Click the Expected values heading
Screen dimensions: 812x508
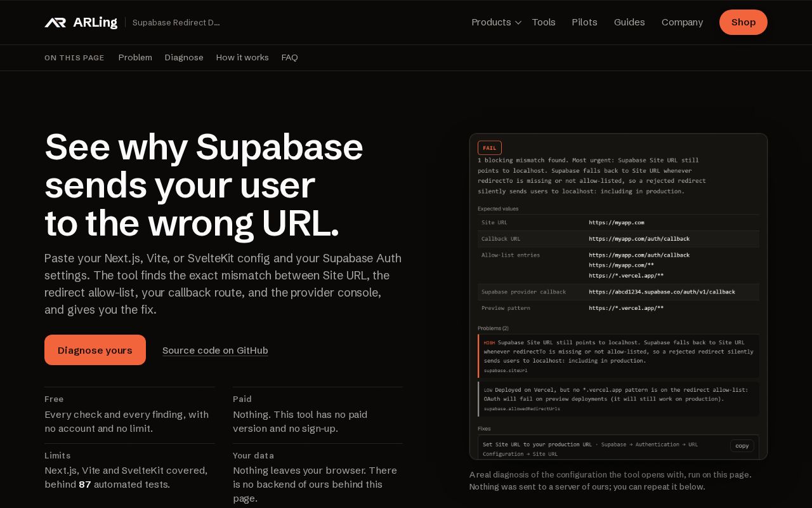[x=498, y=208]
